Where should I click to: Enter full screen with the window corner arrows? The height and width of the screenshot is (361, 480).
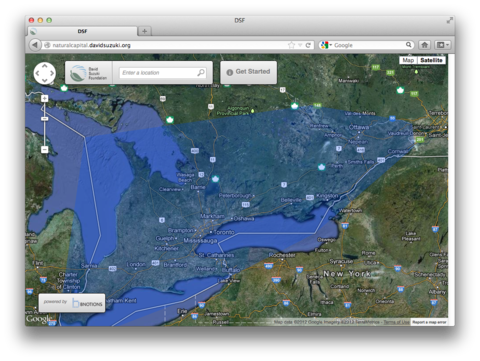[450, 20]
